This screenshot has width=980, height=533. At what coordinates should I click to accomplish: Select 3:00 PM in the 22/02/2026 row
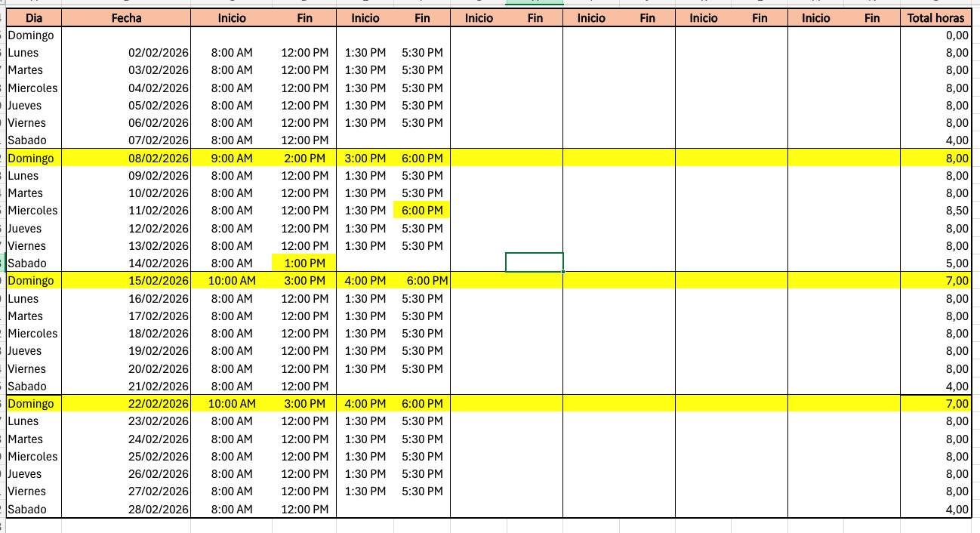point(304,404)
